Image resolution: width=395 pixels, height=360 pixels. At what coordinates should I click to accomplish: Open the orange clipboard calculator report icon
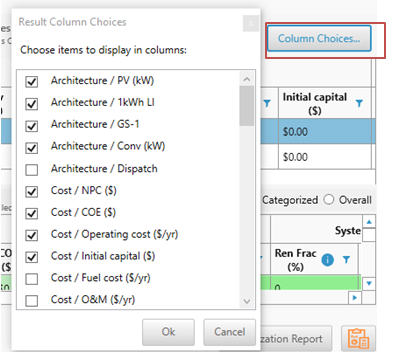pos(358,338)
